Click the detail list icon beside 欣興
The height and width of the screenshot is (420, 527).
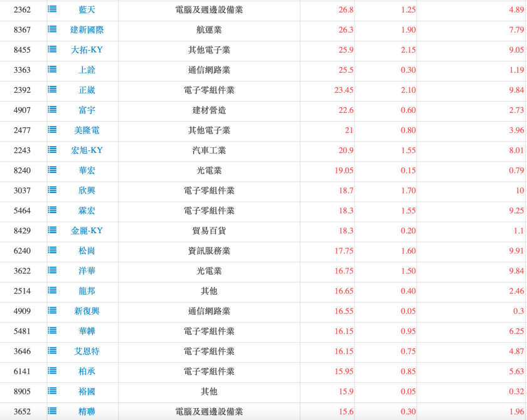(53, 191)
